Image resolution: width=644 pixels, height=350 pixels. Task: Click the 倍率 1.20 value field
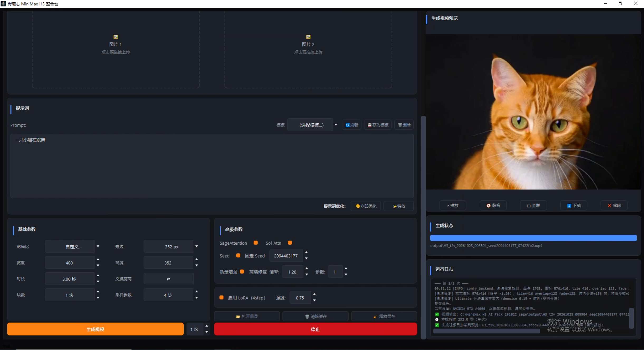(x=292, y=272)
